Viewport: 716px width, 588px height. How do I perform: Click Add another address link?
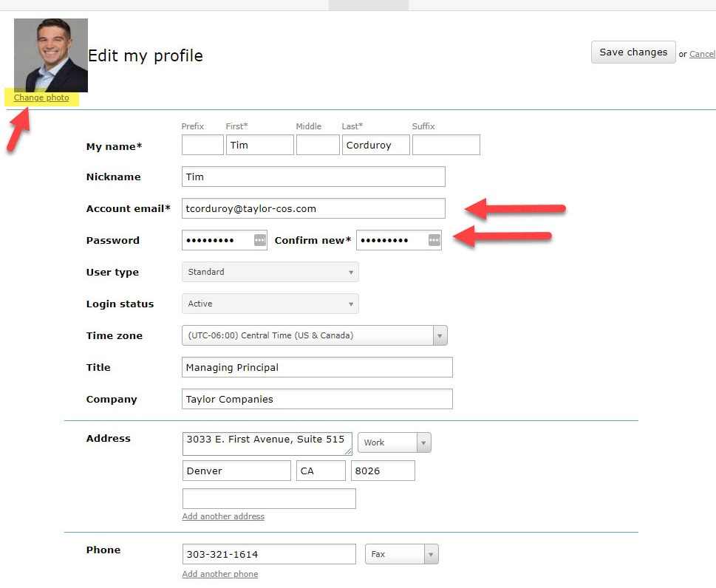[223, 516]
